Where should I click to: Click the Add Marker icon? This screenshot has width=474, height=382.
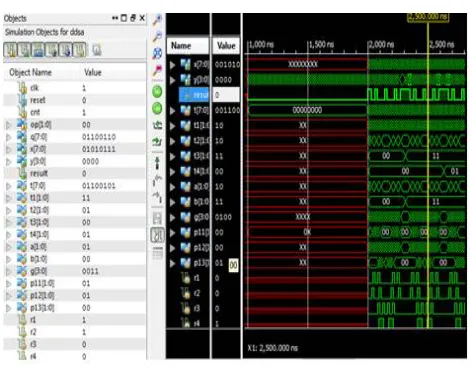(x=157, y=163)
